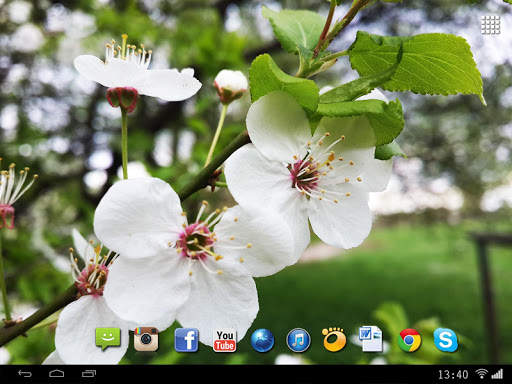Tap the 13:40 clock in status bar

click(453, 375)
